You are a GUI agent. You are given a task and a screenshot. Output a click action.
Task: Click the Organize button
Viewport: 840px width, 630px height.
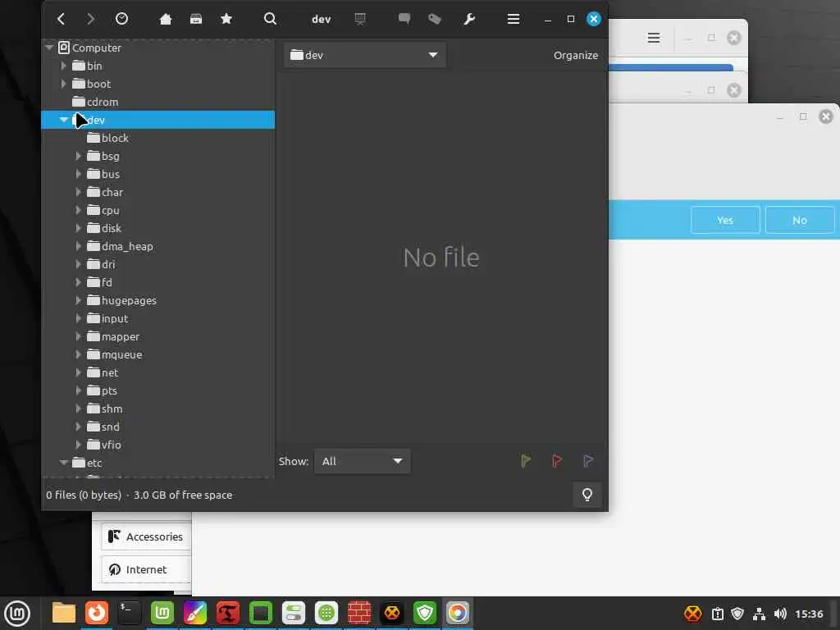pos(576,55)
